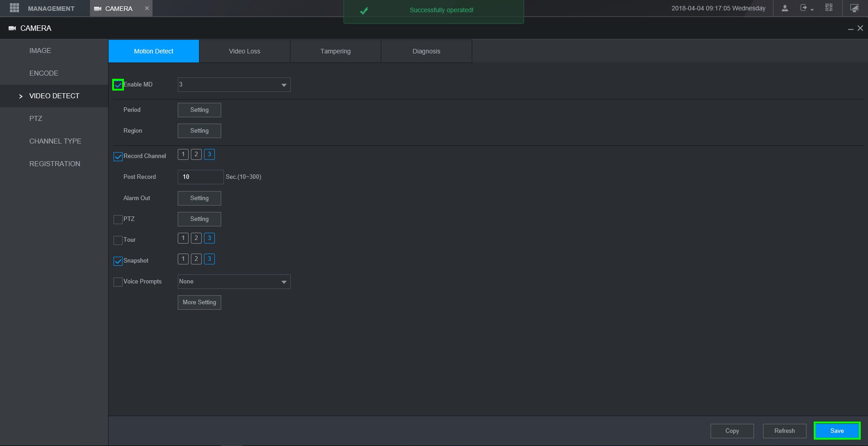Switch to the Video Loss tab
Image resolution: width=868 pixels, height=446 pixels.
point(245,51)
